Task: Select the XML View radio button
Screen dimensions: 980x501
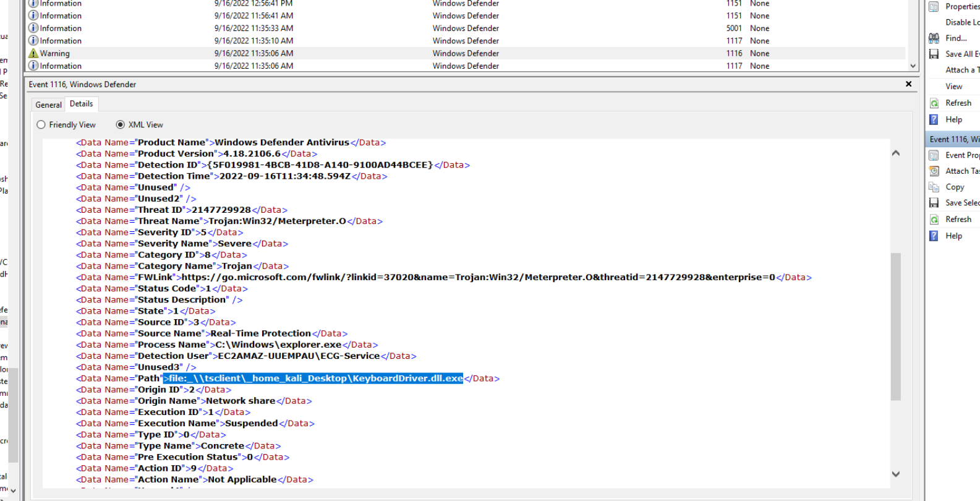Action: coord(121,125)
